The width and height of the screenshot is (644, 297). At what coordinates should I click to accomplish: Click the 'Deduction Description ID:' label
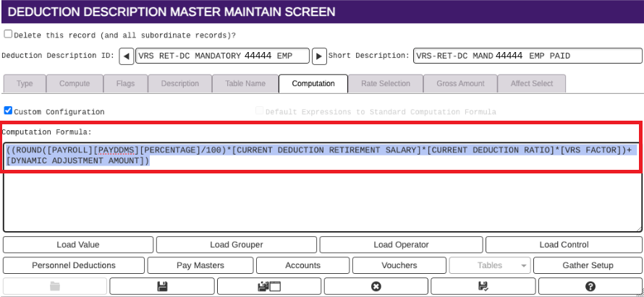pyautogui.click(x=59, y=56)
